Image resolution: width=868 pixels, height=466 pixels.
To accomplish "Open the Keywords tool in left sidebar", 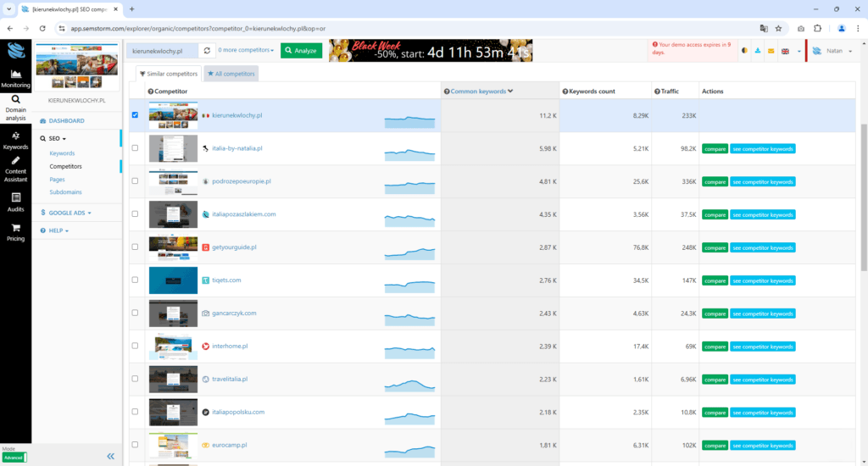I will 15,141.
